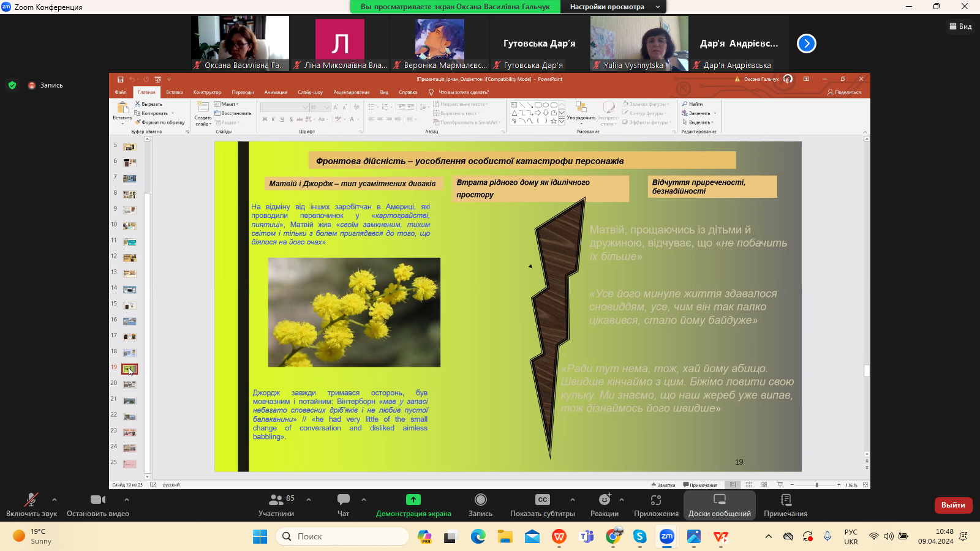This screenshot has height=551, width=980.
Task: Open the Zoom Apps icon
Action: pos(656,500)
